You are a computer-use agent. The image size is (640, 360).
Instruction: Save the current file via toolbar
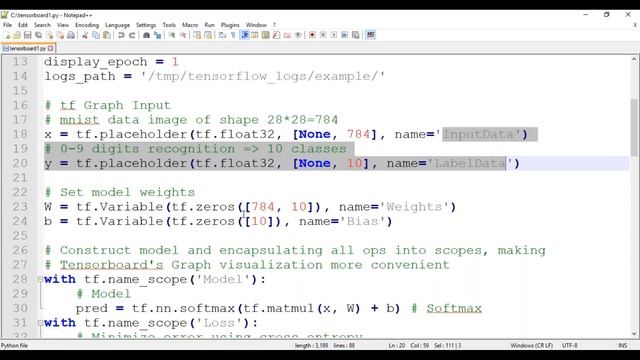[27, 35]
